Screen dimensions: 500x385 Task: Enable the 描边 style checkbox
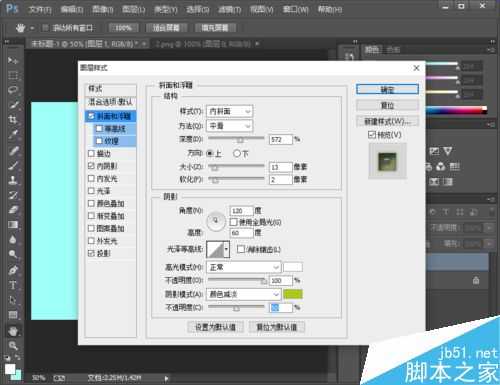click(91, 153)
